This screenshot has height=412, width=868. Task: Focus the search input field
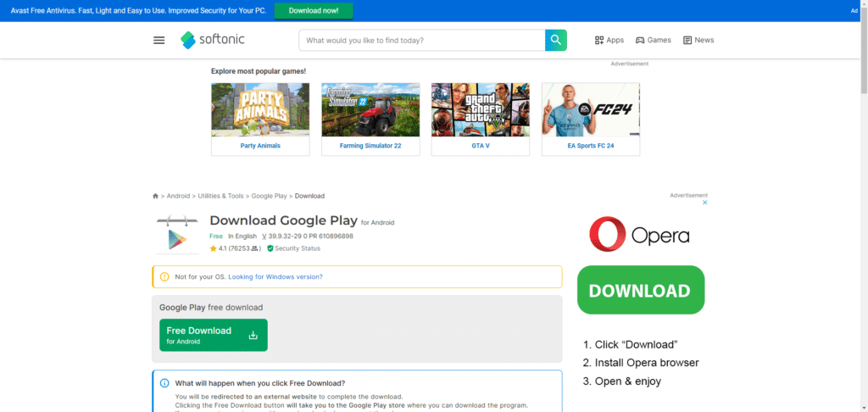[x=422, y=41]
